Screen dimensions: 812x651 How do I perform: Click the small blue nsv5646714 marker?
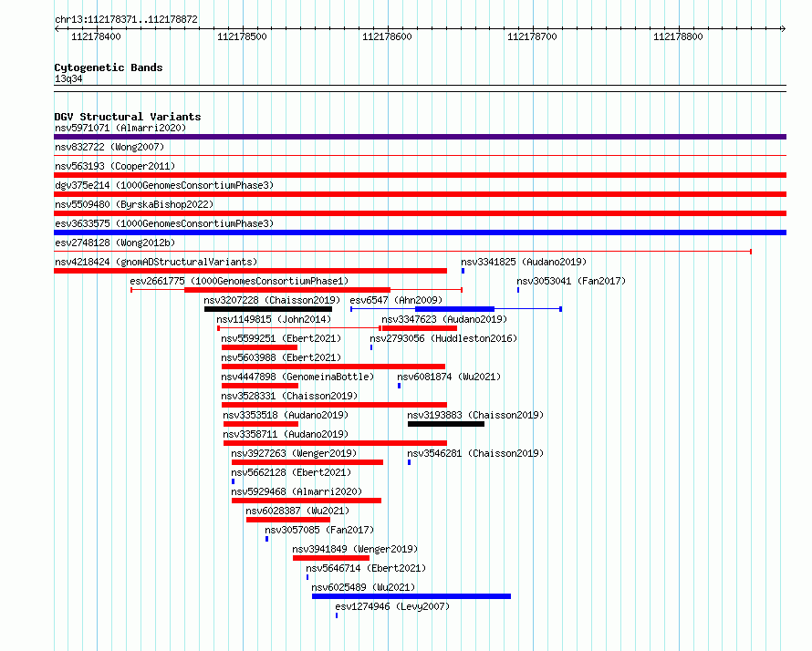click(307, 577)
